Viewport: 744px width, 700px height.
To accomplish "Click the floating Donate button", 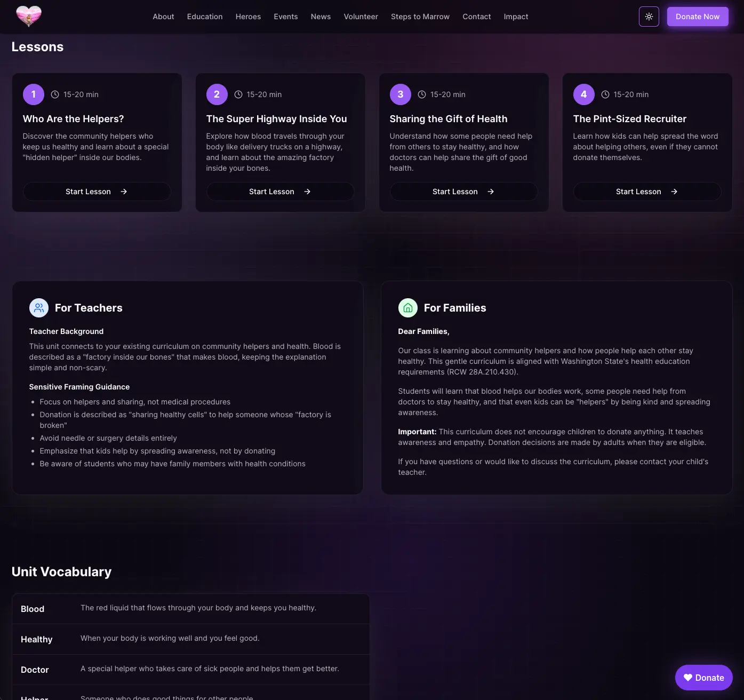I will (703, 678).
